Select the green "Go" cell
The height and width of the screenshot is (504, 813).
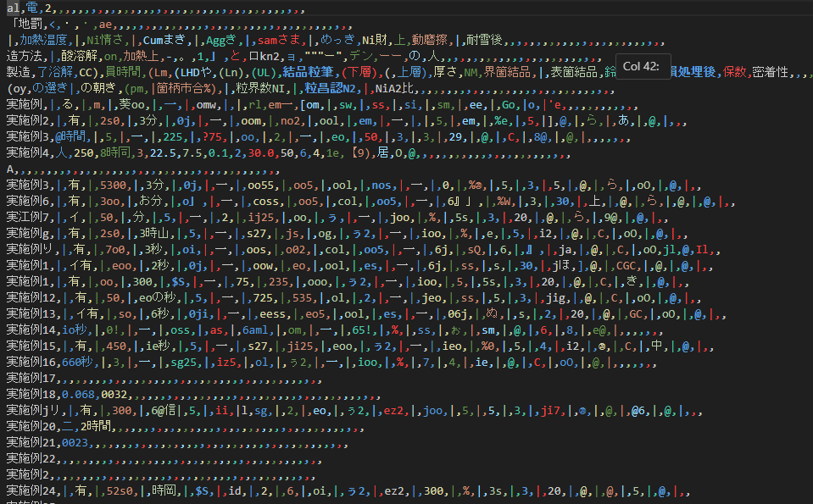509,105
